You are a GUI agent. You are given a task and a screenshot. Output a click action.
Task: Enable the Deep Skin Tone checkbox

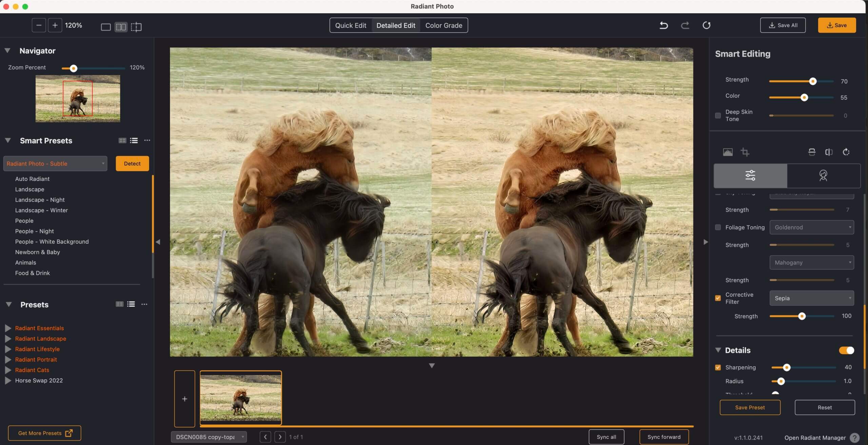(718, 115)
